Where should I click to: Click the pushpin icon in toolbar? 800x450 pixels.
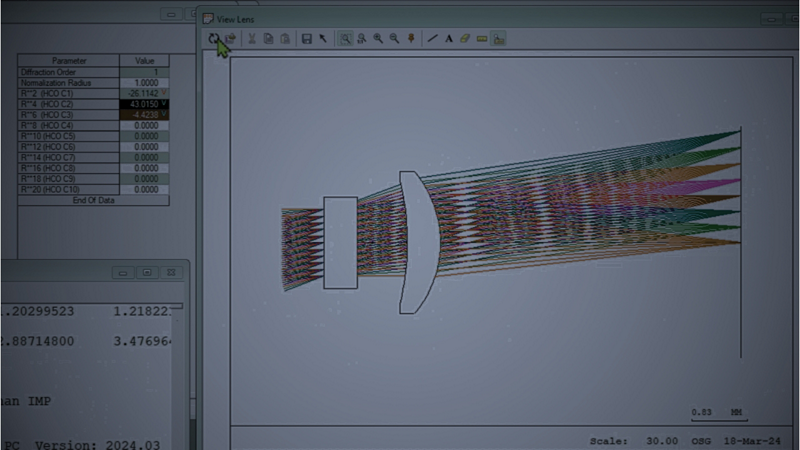click(411, 39)
